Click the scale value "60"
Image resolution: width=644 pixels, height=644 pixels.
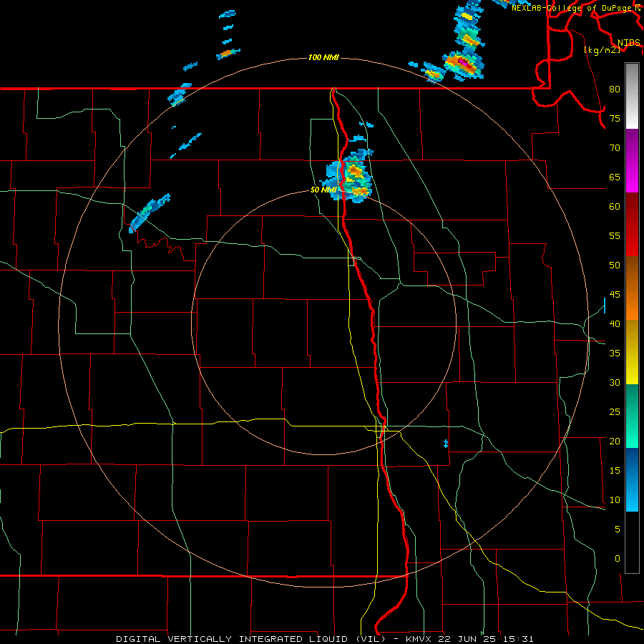point(615,207)
